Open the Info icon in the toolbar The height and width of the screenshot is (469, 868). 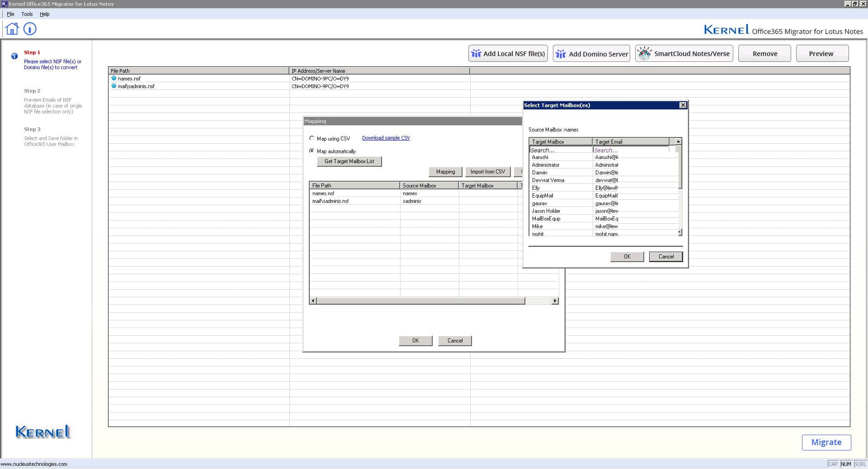point(30,29)
